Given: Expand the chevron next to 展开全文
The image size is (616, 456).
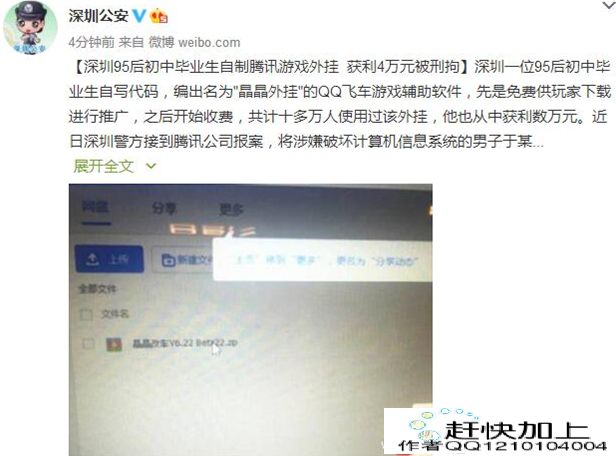Looking at the screenshot, I should 151,167.
